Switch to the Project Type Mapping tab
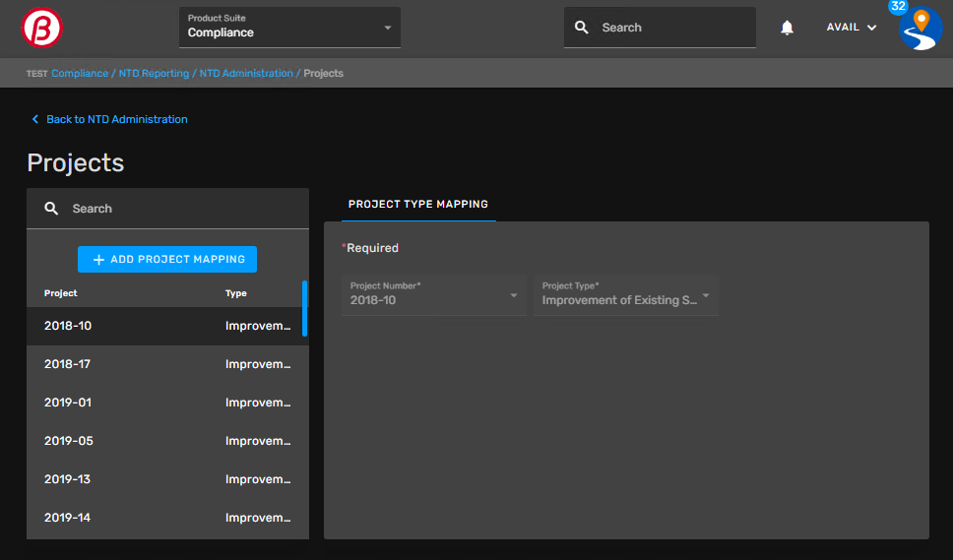The width and height of the screenshot is (953, 560). [418, 204]
